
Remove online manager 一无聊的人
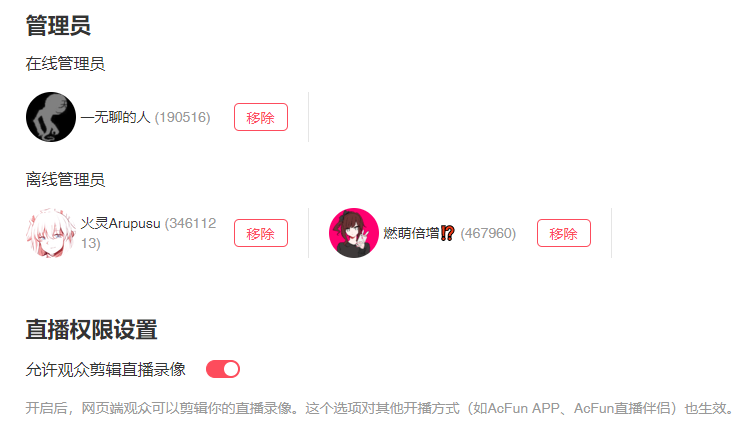click(x=261, y=117)
